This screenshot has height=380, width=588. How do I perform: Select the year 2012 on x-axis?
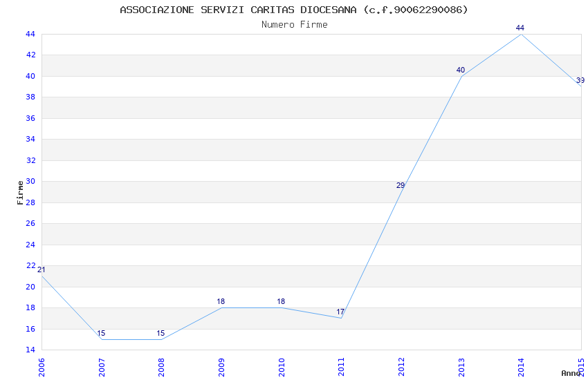tap(401, 368)
